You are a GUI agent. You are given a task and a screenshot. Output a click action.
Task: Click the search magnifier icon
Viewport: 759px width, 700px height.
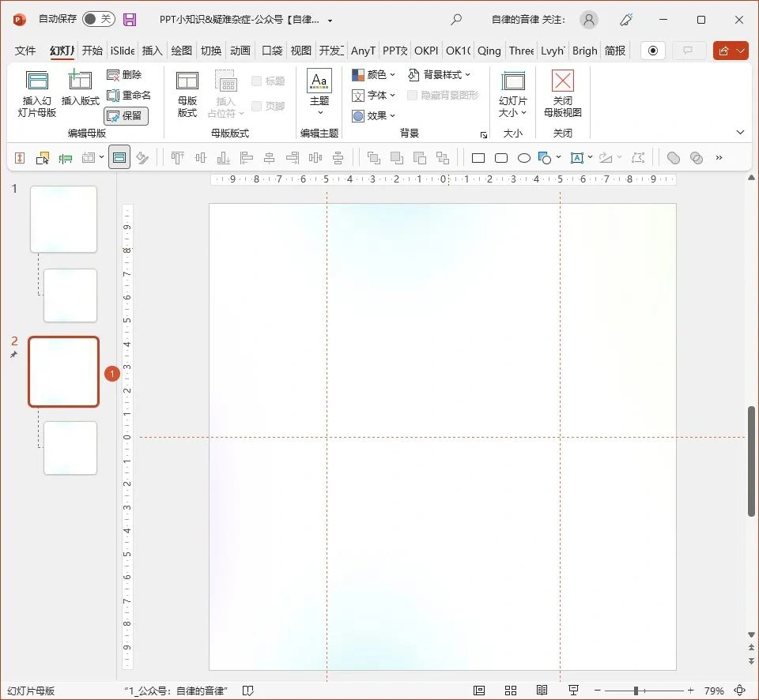pyautogui.click(x=456, y=20)
